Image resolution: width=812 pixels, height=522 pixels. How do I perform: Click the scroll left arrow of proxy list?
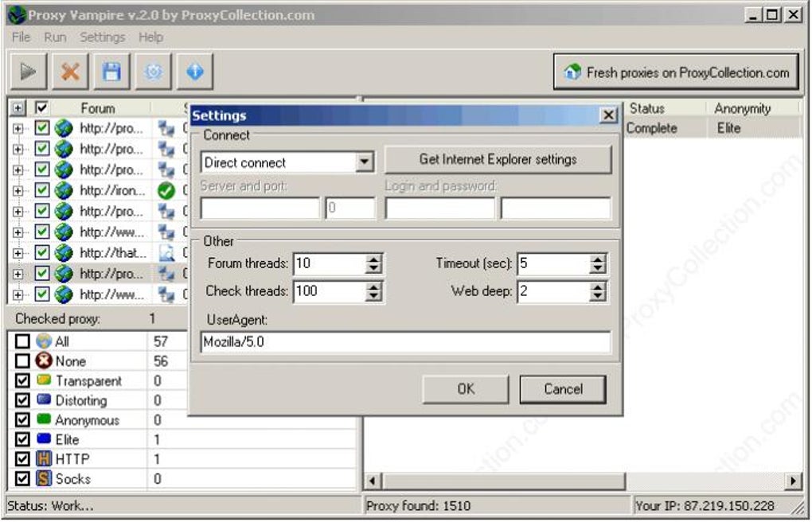[372, 481]
